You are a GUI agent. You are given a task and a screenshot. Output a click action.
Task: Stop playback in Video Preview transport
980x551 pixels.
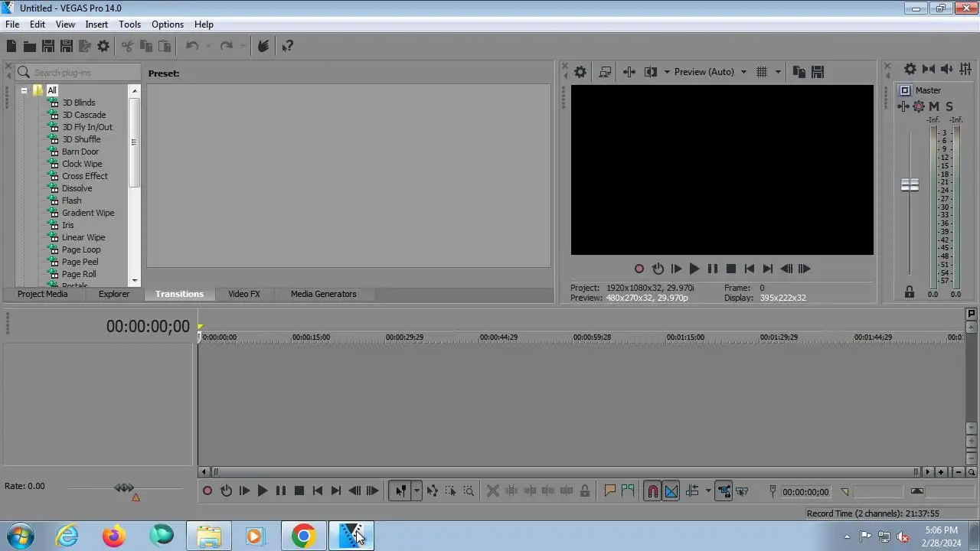tap(731, 269)
